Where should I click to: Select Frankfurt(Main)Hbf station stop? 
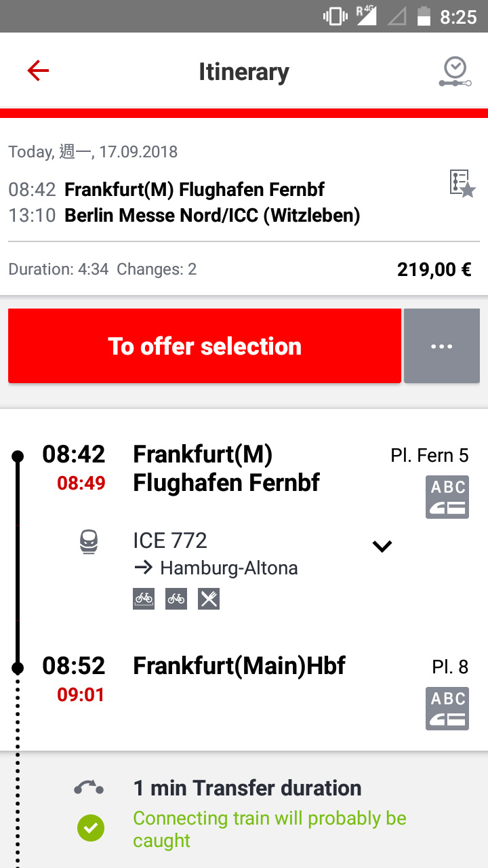(239, 666)
